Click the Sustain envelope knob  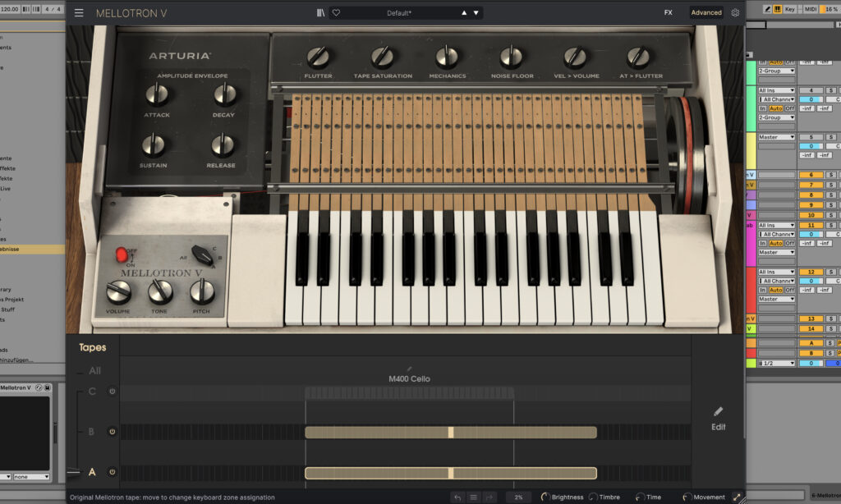point(154,144)
